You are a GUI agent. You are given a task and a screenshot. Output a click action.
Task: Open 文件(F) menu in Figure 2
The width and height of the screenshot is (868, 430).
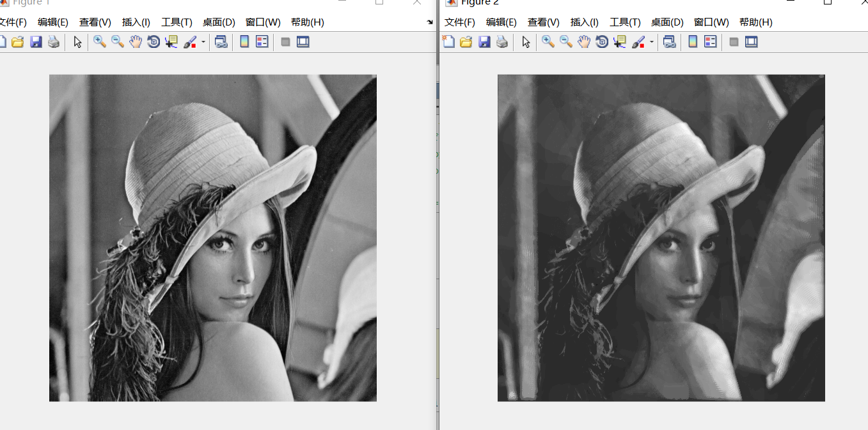coord(460,22)
